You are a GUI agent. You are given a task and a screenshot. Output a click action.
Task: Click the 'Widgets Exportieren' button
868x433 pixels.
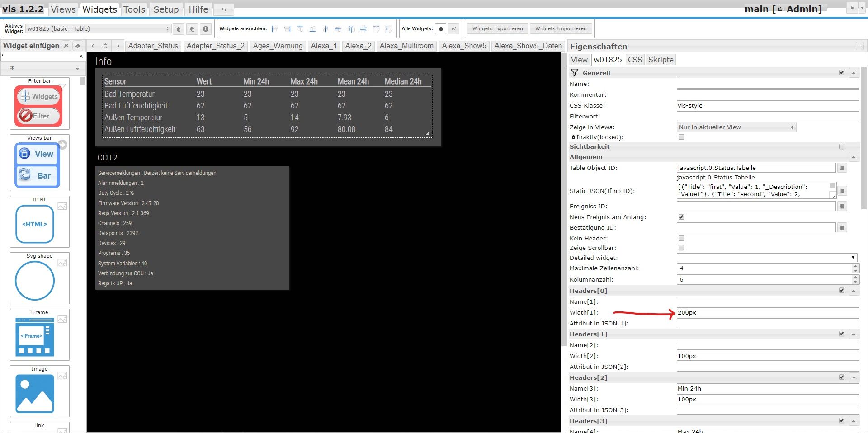point(497,28)
